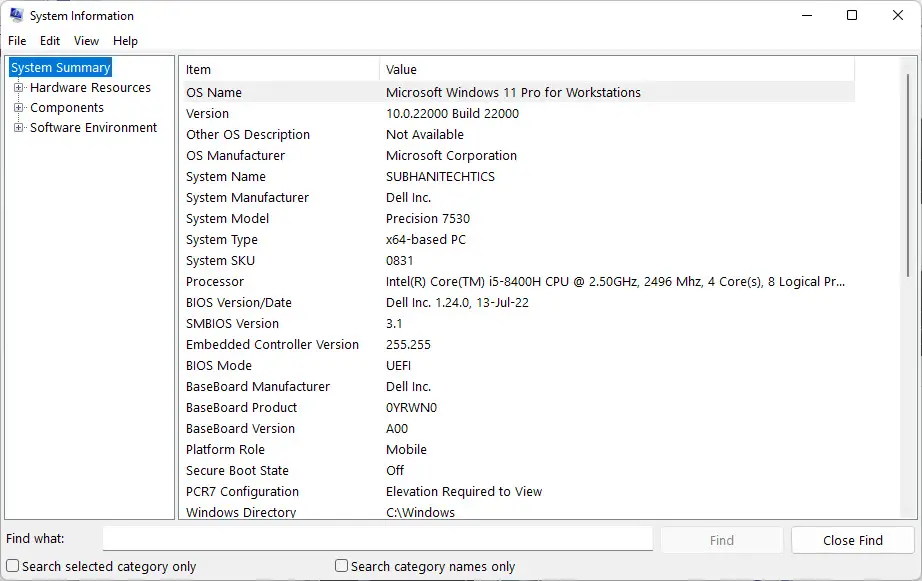
Task: Click x64-based PC value
Action: tap(426, 240)
